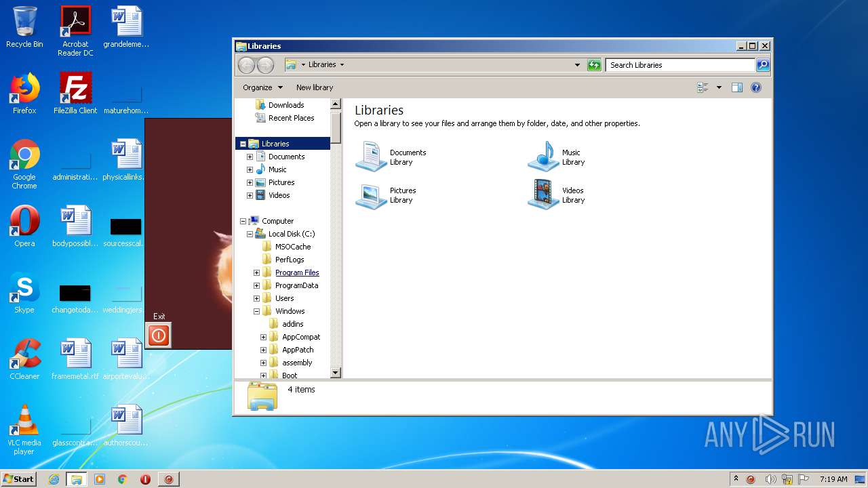Click the refresh address bar button
Viewport: 868px width, 488px height.
coord(594,65)
